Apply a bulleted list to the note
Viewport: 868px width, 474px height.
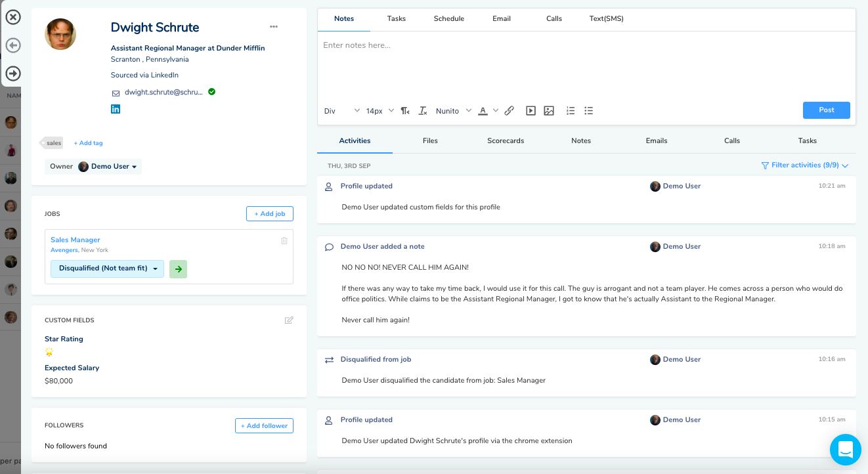click(x=589, y=110)
